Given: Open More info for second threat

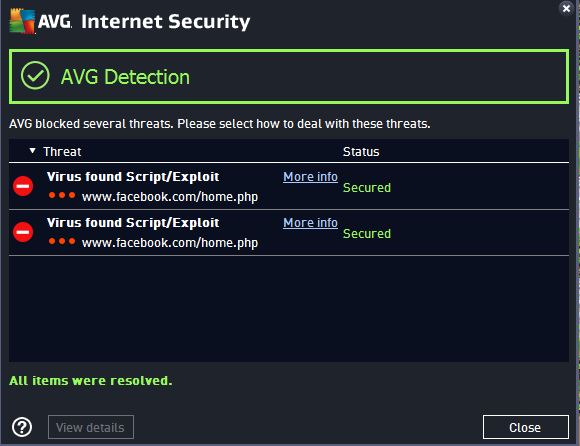Looking at the screenshot, I should [x=310, y=223].
